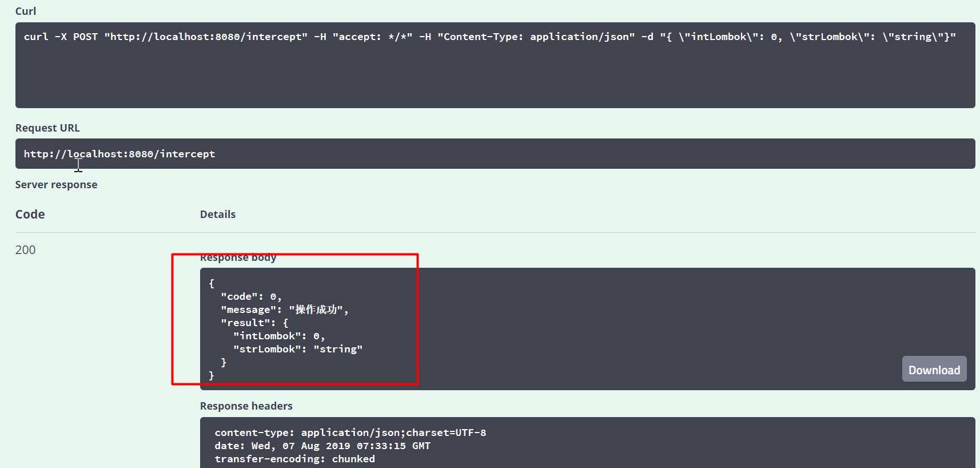Click the "Response headers" label
Image resolution: width=980 pixels, height=468 pixels.
pyautogui.click(x=246, y=406)
